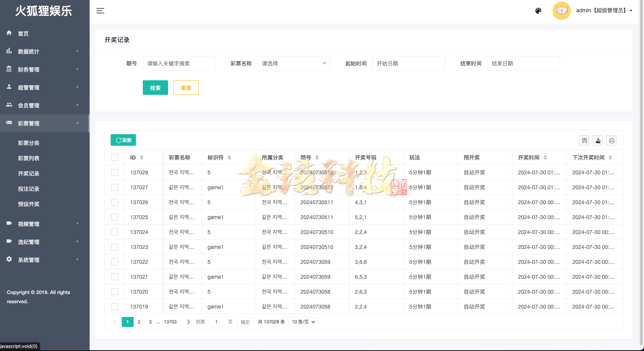Open 系统管理 in the sidebar
Viewport: 644px width, 351px height.
tap(29, 260)
